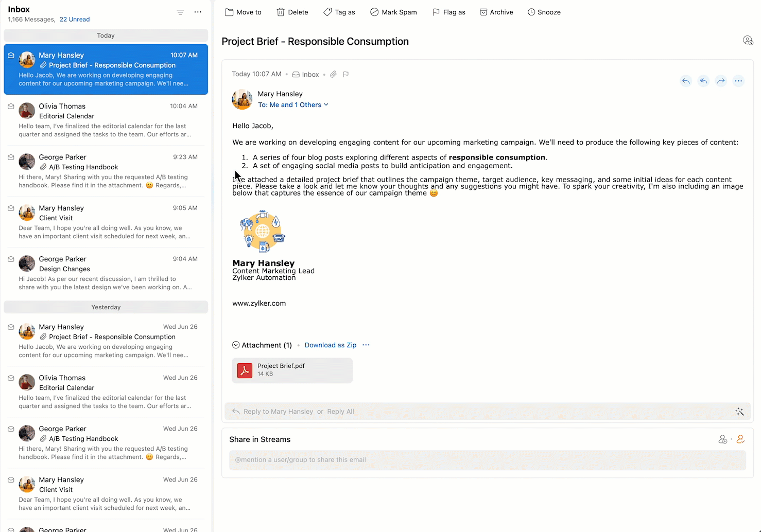This screenshot has height=532, width=761.
Task: Open the Tag as menu
Action: coord(339,12)
